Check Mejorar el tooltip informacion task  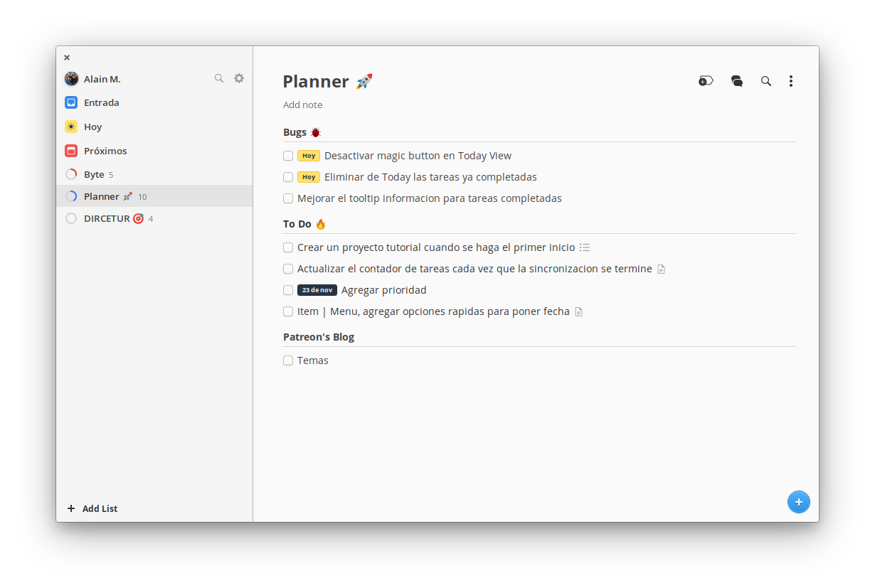click(x=288, y=198)
